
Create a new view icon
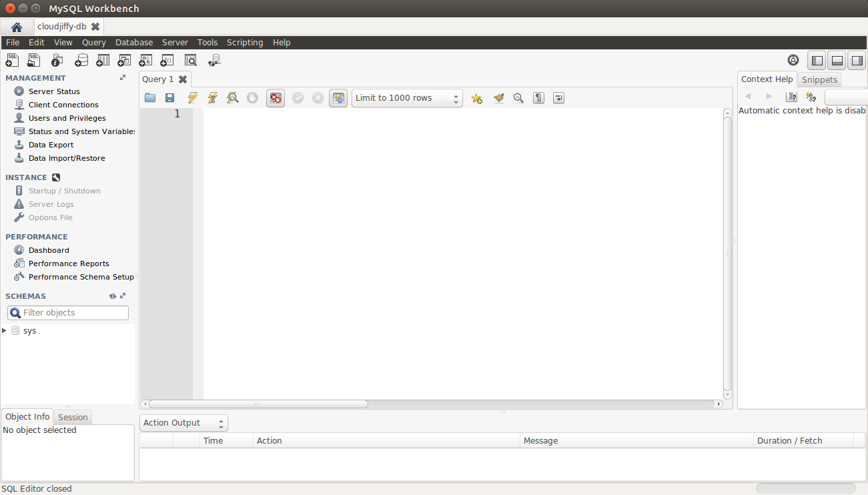point(124,61)
